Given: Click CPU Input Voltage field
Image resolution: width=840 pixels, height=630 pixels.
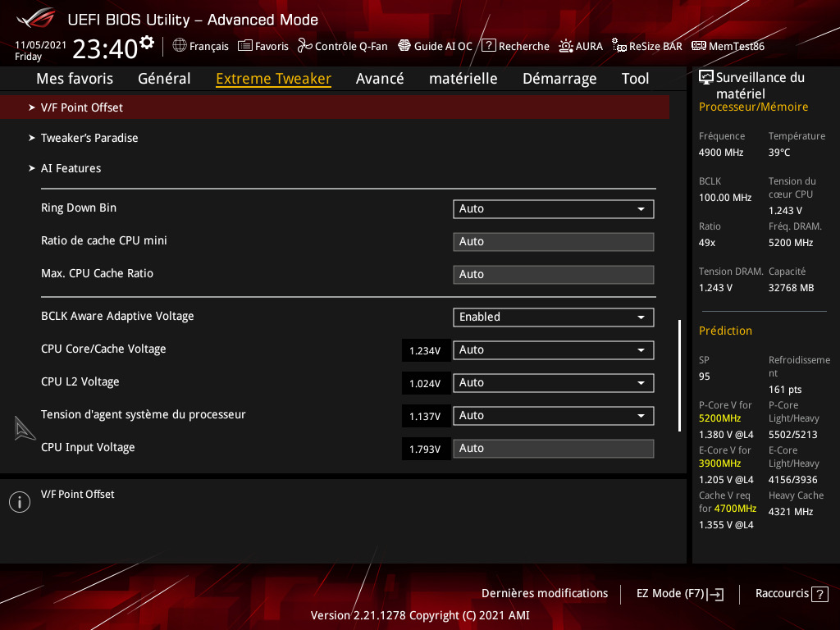Looking at the screenshot, I should pyautogui.click(x=554, y=449).
